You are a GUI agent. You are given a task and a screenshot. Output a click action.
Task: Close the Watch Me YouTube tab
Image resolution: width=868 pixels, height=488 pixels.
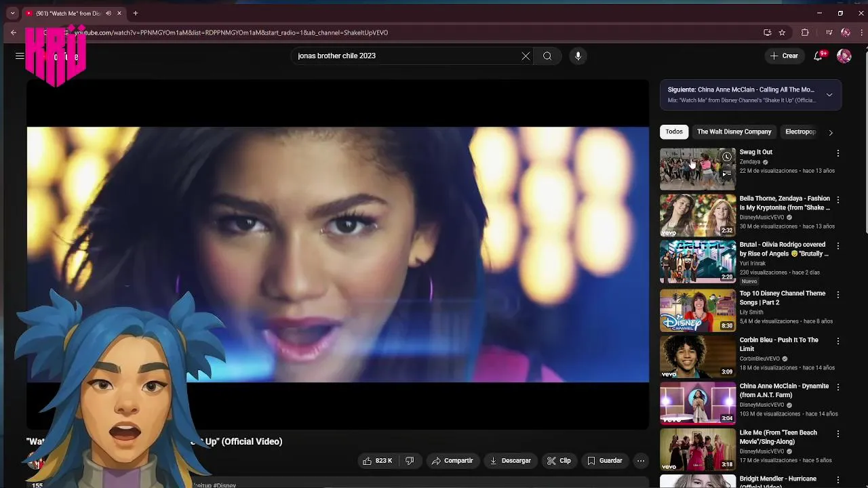click(x=119, y=13)
